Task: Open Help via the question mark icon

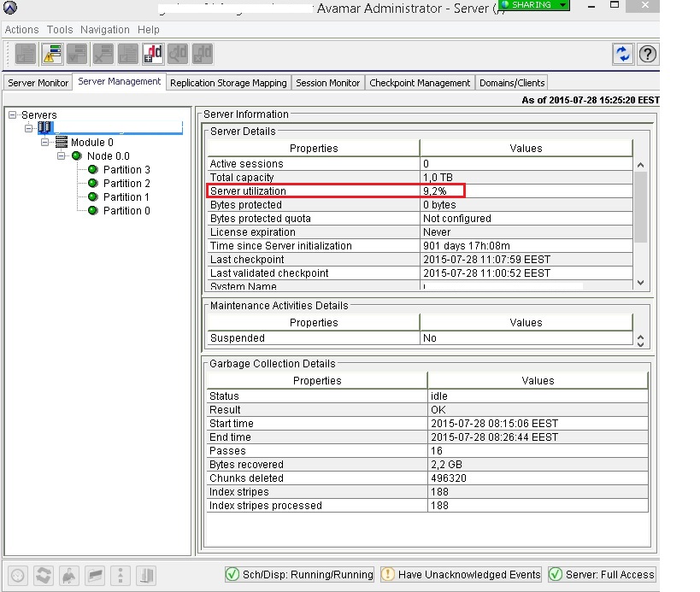Action: tap(647, 53)
